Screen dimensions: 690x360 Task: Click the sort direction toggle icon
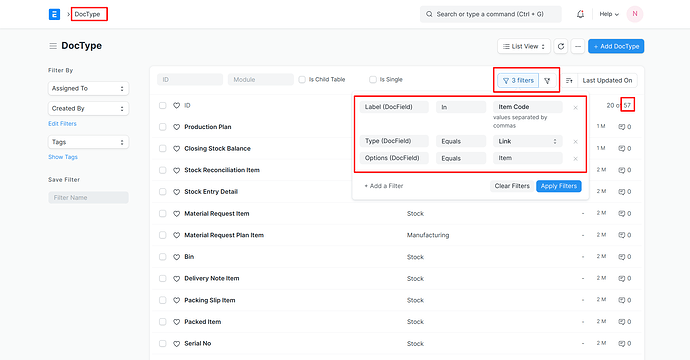(569, 81)
